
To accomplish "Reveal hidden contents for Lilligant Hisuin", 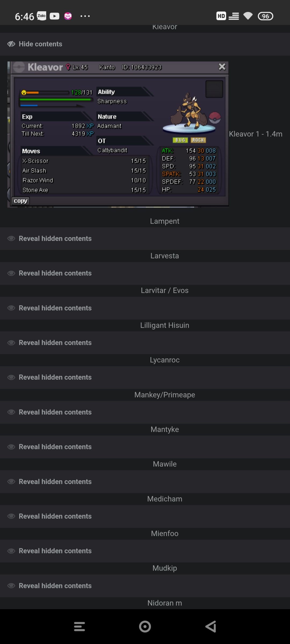I will pos(55,343).
